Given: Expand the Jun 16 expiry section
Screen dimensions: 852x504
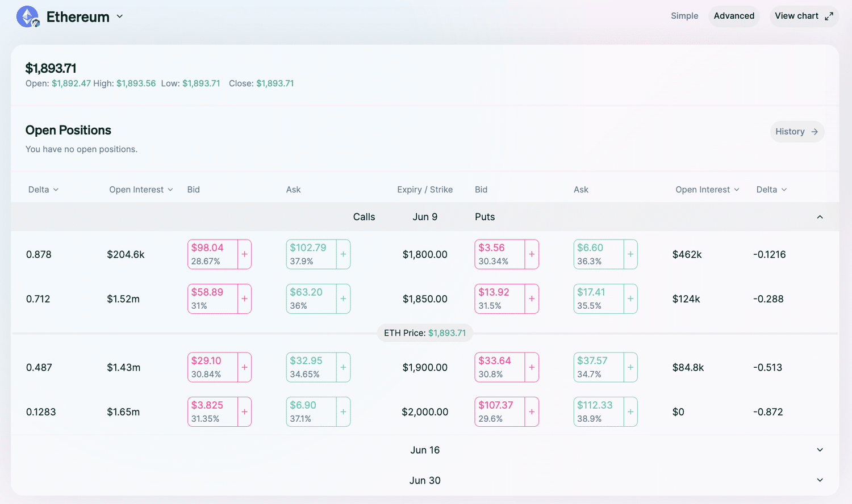Looking at the screenshot, I should point(820,450).
